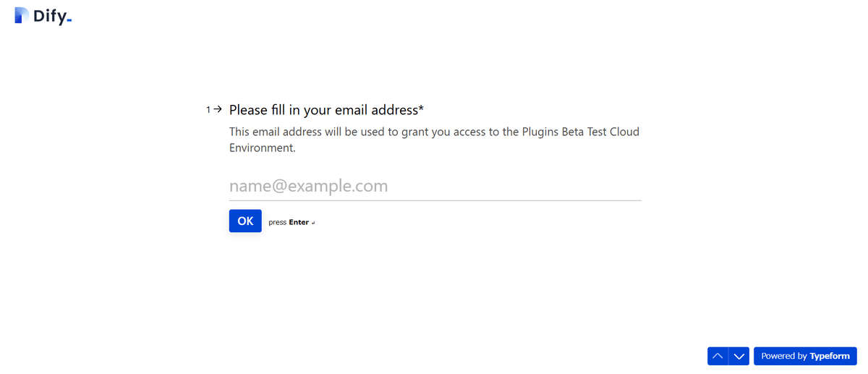This screenshot has height=374, width=868.
Task: Click the Dify logo icon
Action: pos(22,15)
